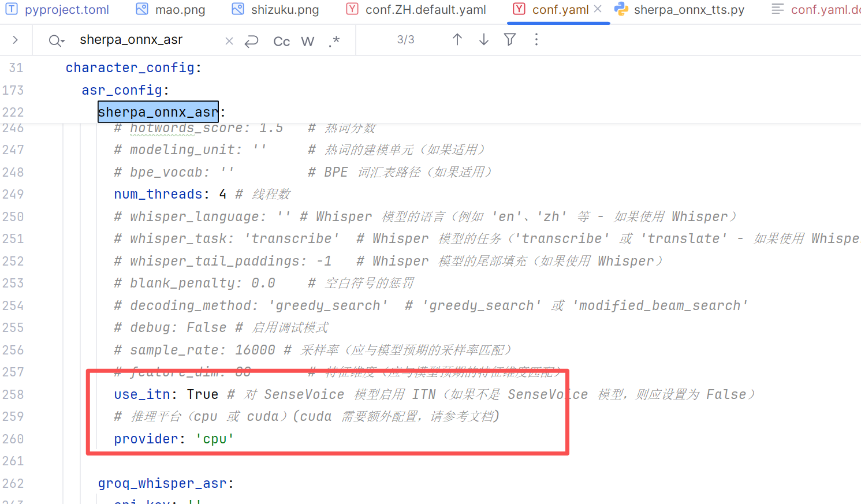Click line number 258 in gutter
Screen dimensions: 861x504
click(x=13, y=394)
